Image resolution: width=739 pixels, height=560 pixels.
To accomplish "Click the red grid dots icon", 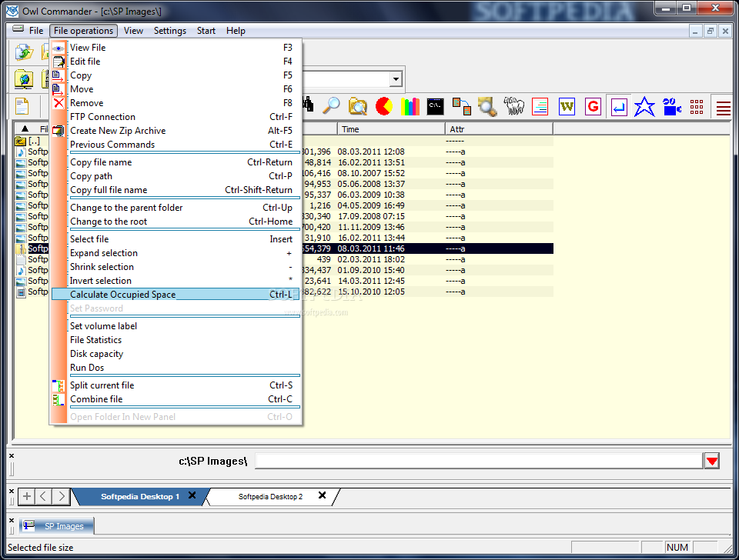I will pyautogui.click(x=697, y=107).
